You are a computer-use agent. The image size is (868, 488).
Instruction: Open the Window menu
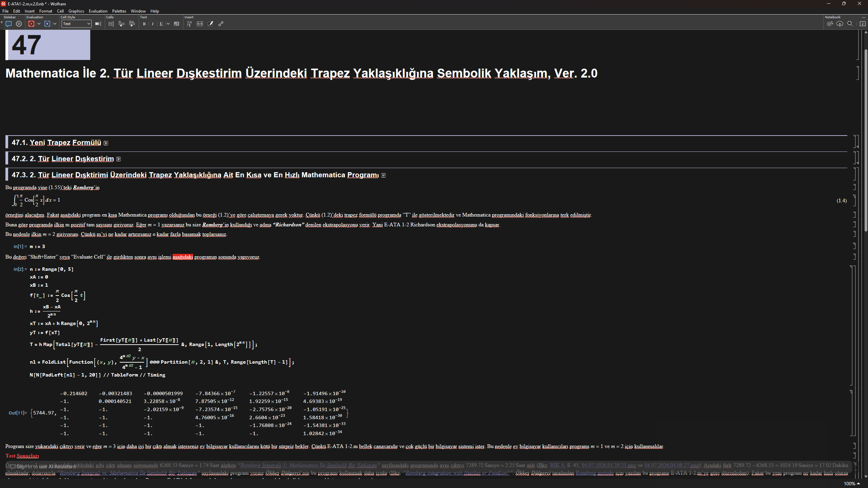(138, 11)
